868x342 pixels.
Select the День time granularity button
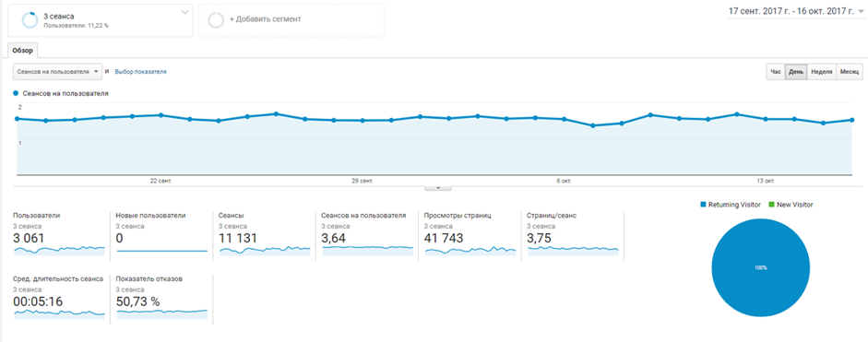click(796, 72)
